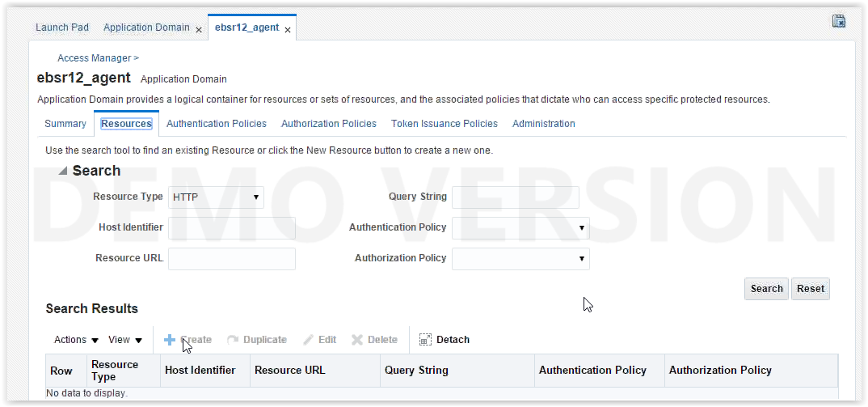Open the Resource Type dropdown

coord(216,197)
